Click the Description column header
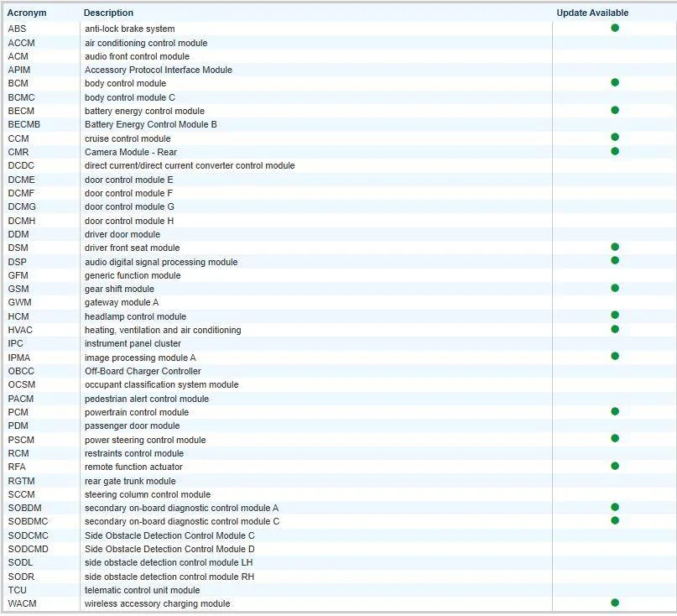This screenshot has height=616, width=677. [x=108, y=13]
